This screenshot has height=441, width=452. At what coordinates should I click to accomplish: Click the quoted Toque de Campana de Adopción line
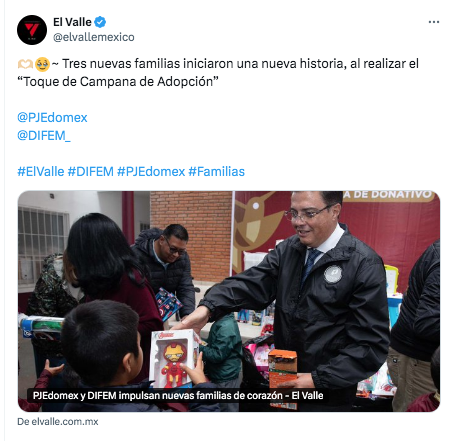pyautogui.click(x=118, y=82)
